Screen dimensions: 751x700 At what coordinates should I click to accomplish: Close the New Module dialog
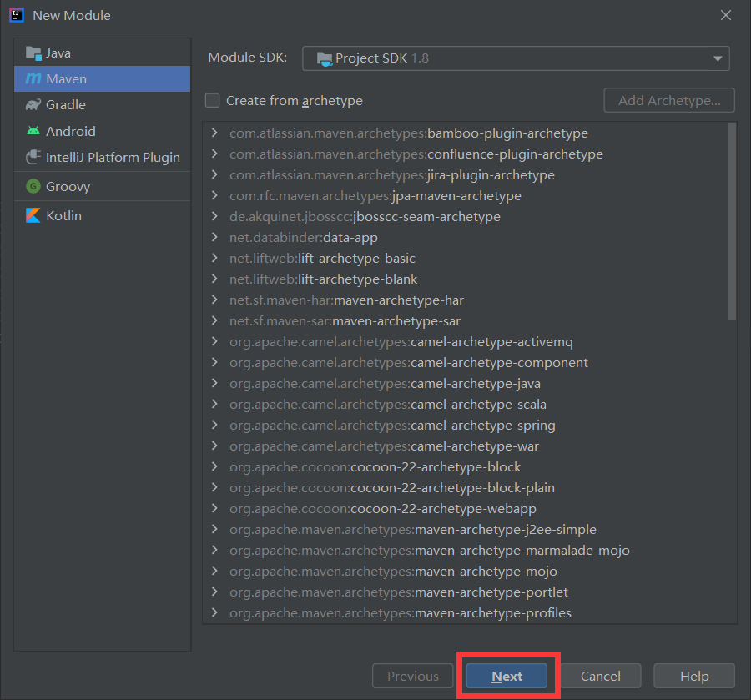click(726, 15)
